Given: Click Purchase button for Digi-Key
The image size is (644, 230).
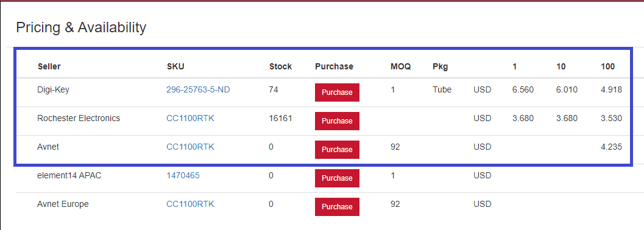Looking at the screenshot, I should [337, 92].
